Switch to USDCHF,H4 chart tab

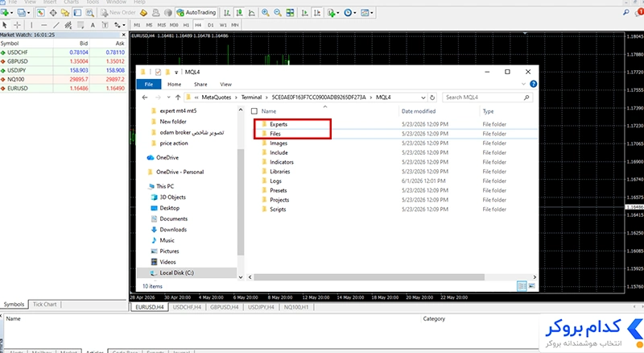pos(187,307)
